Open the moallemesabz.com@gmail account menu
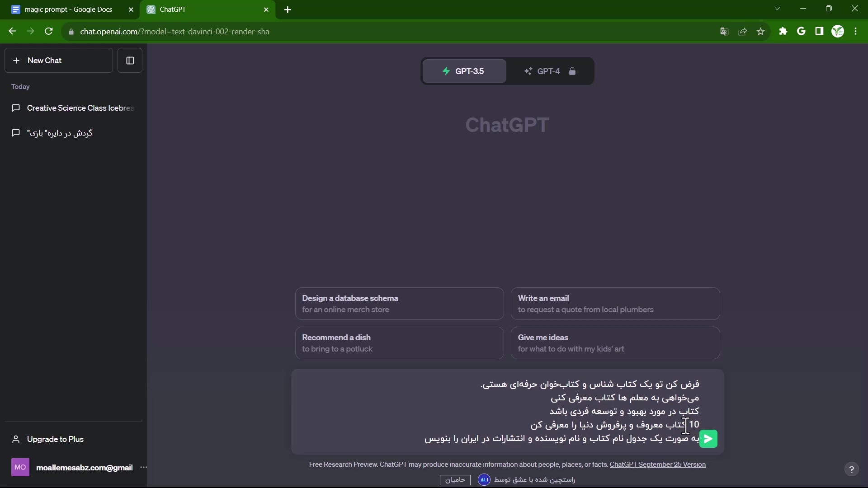 click(x=73, y=467)
